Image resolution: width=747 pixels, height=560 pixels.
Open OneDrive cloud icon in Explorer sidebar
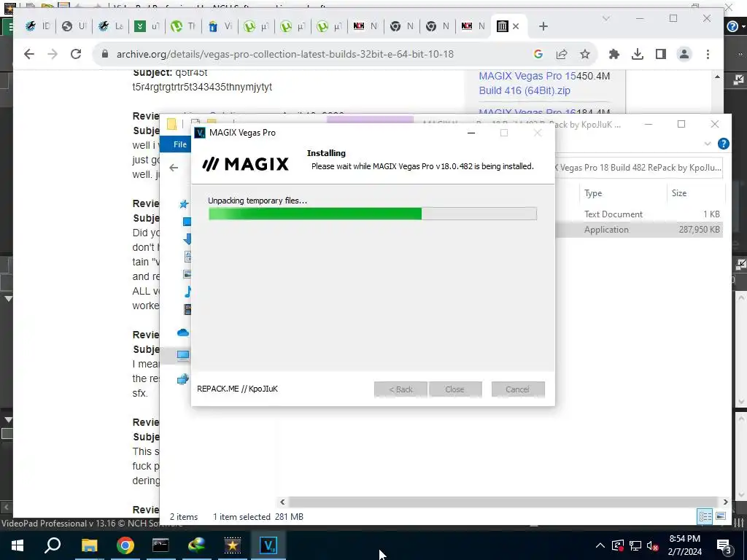click(183, 332)
